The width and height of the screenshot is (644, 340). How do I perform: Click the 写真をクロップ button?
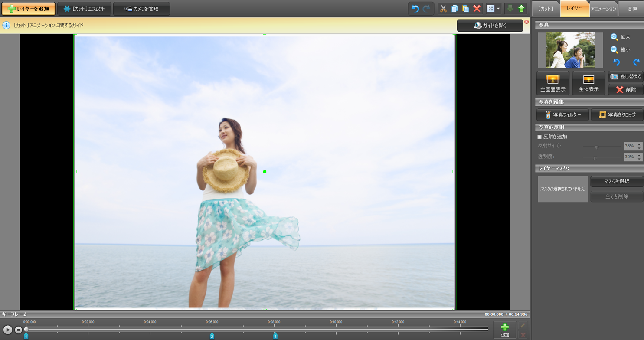click(617, 115)
